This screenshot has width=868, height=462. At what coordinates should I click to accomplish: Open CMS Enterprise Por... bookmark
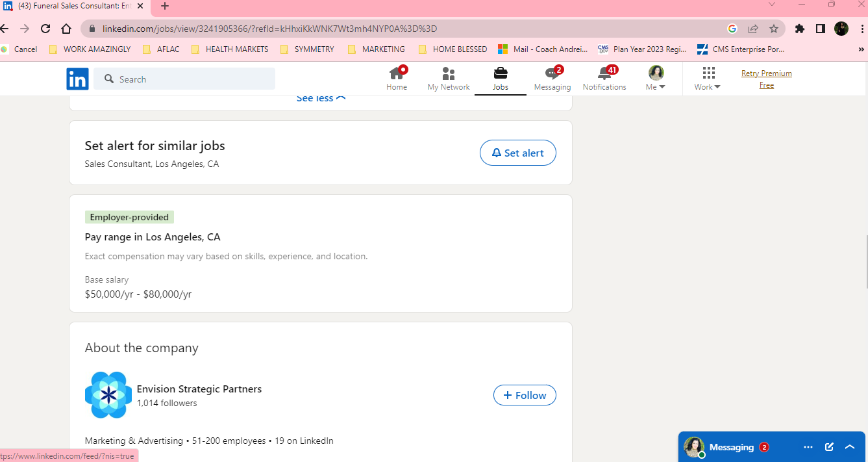click(741, 49)
